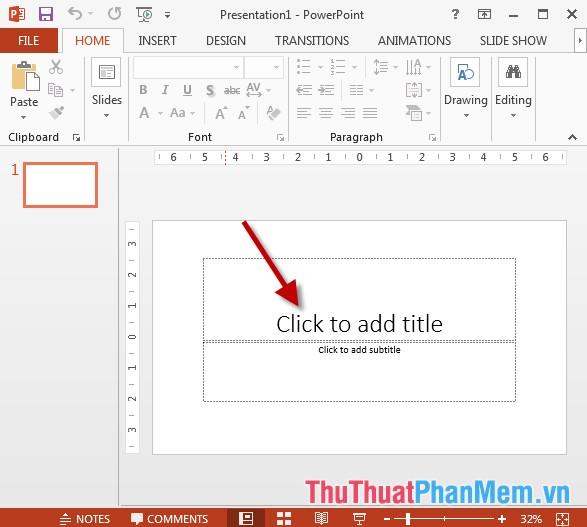Open Ribbon Display Options
The image size is (587, 527).
tap(484, 15)
